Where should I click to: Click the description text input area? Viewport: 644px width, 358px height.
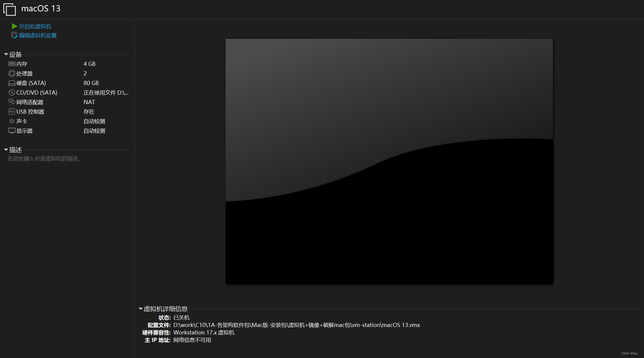point(44,159)
